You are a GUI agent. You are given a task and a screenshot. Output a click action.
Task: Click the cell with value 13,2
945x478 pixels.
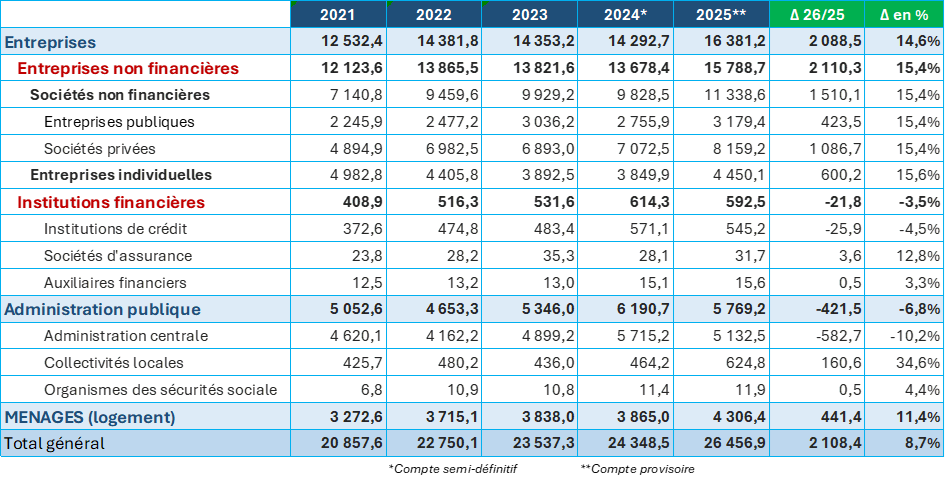tap(434, 282)
